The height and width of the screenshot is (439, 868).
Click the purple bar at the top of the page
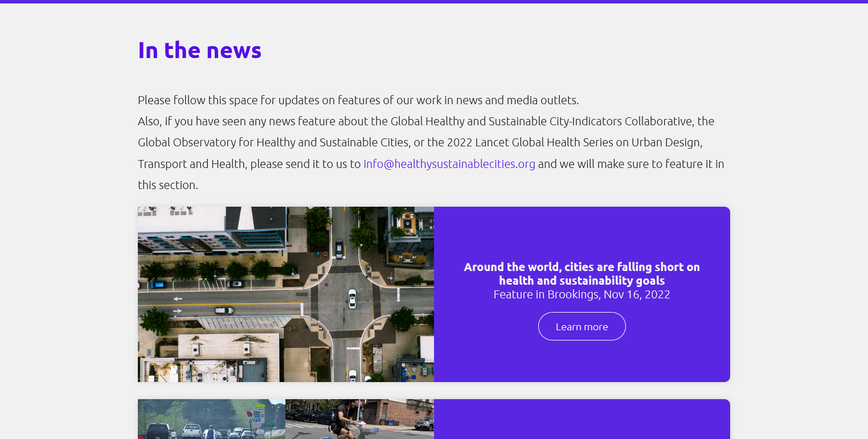[434, 2]
